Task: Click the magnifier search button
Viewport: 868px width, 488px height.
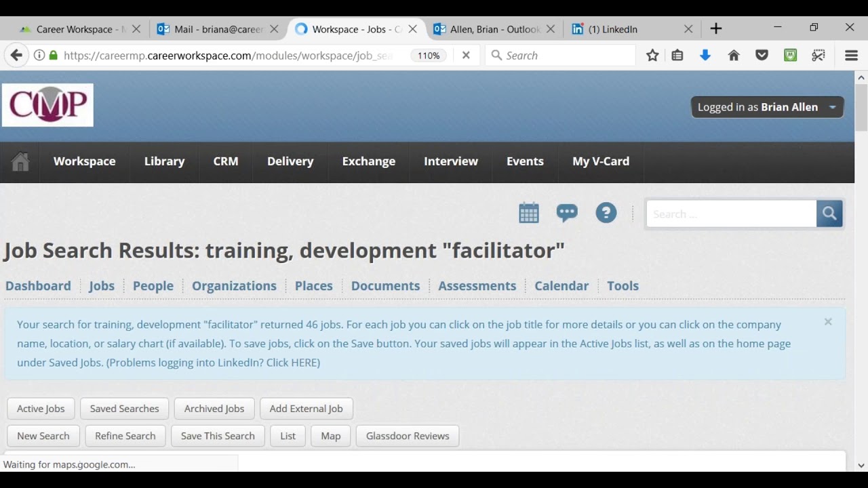Action: 829,213
